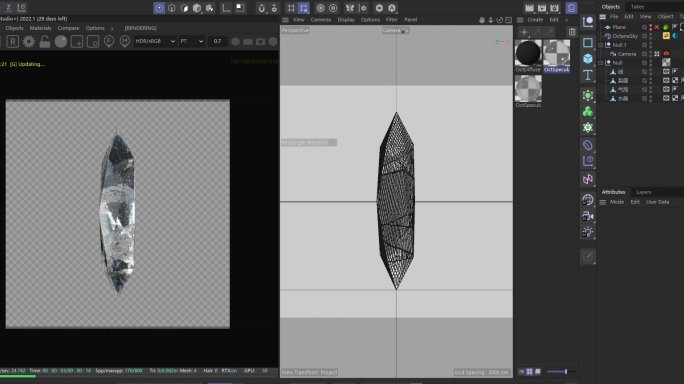Viewport: 684px width, 384px height.
Task: Select Octane render region tool
Action: pos(77,41)
